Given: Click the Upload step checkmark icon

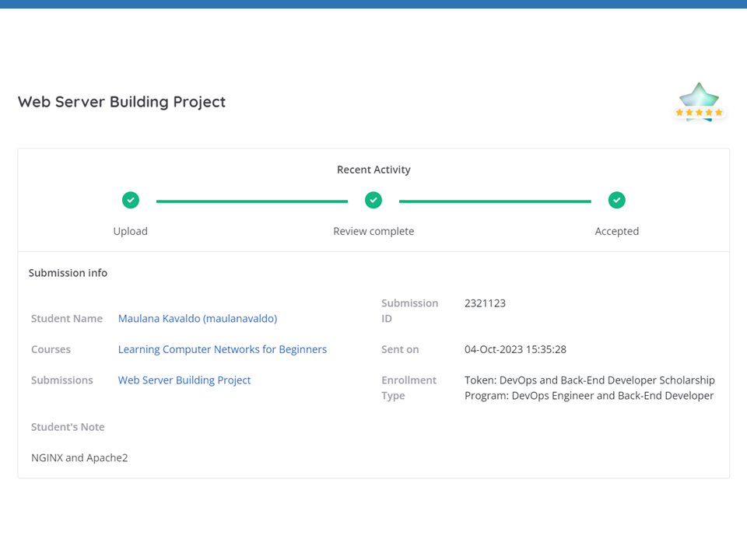Looking at the screenshot, I should tap(131, 201).
